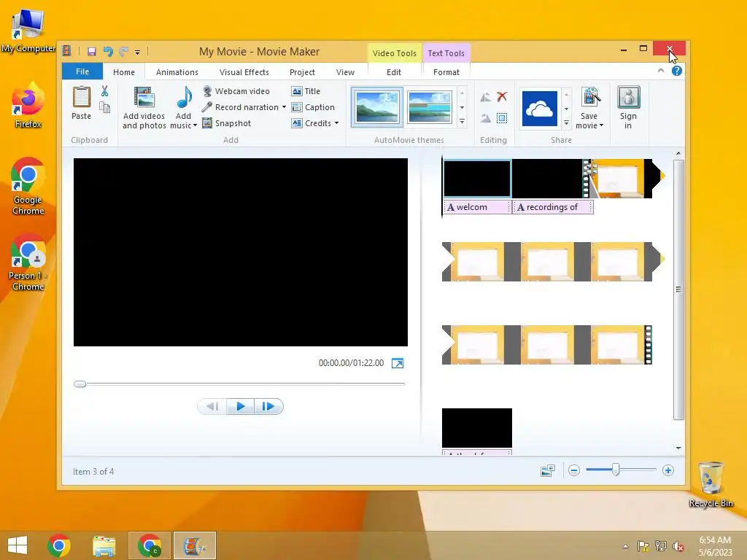Click Undo in quick access toolbar
Viewport: 747px width, 560px height.
(x=108, y=52)
